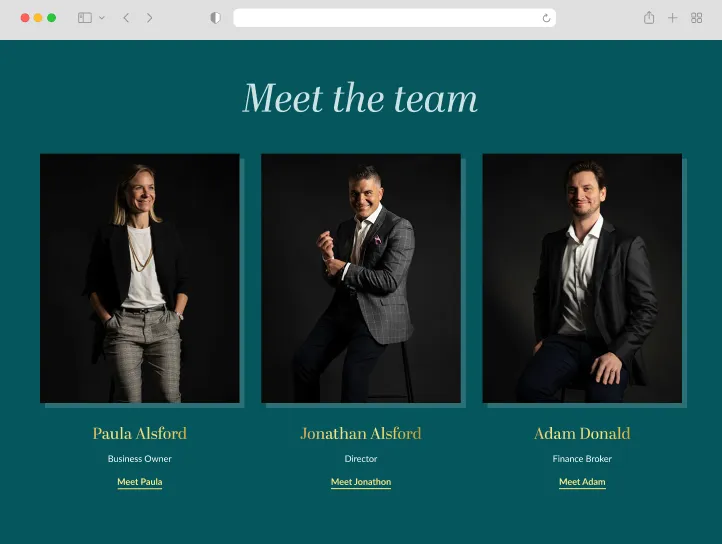
Task: Open the Meet Adam link
Action: coord(582,482)
